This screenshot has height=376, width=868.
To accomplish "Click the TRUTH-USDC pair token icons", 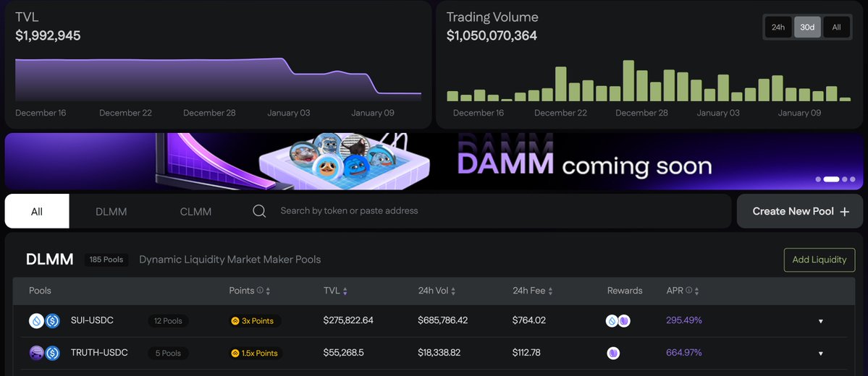I will 44,354.
